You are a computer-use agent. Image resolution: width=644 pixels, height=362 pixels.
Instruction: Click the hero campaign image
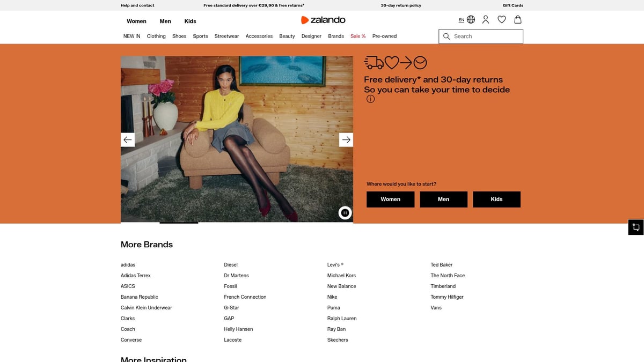point(237,139)
